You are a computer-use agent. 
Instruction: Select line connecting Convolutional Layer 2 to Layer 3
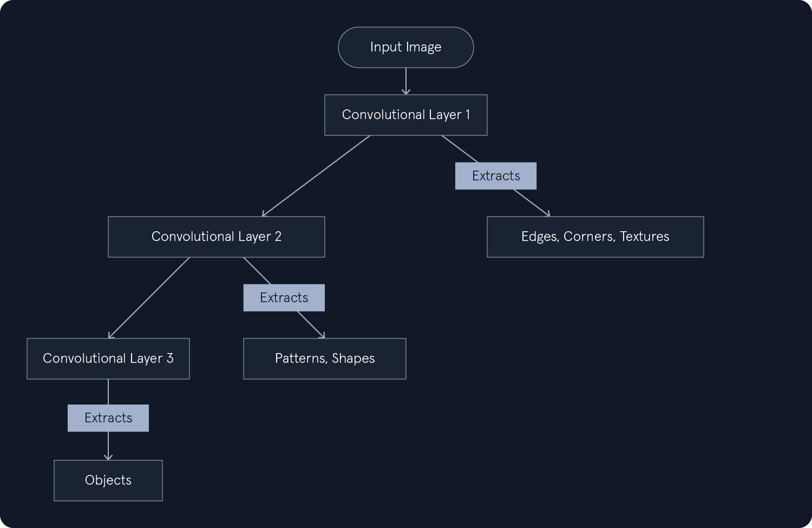coord(149,298)
